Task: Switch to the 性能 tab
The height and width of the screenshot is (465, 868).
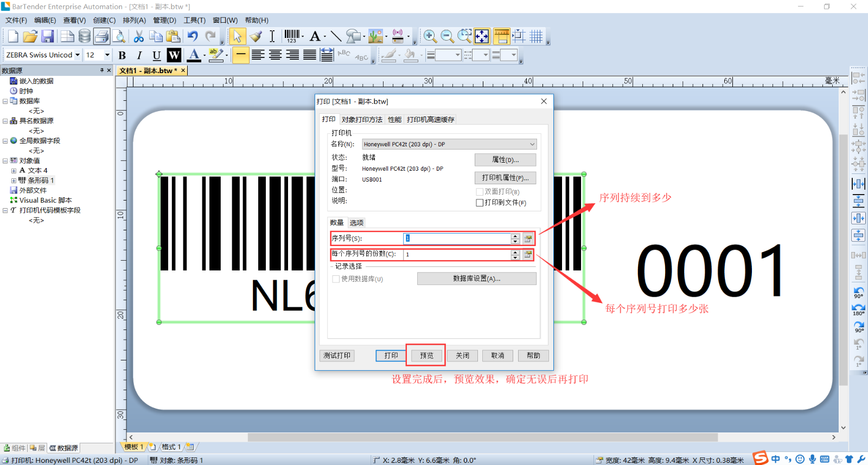Action: click(394, 120)
